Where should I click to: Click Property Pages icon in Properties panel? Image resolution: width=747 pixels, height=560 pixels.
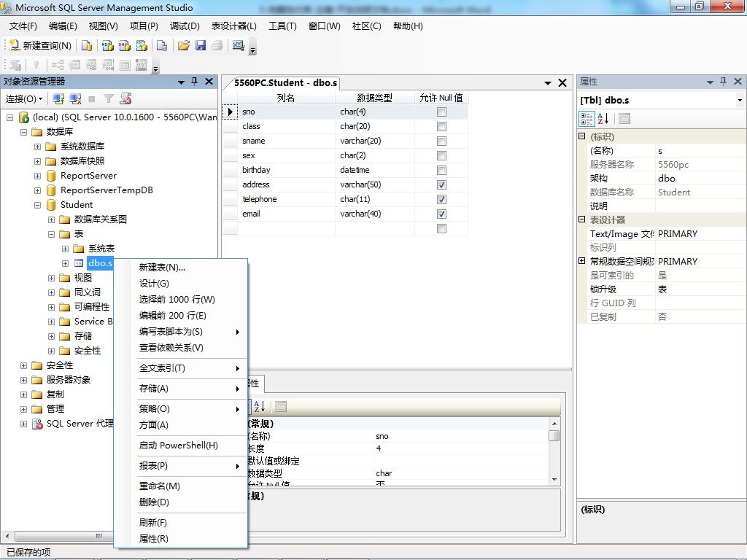pos(624,119)
